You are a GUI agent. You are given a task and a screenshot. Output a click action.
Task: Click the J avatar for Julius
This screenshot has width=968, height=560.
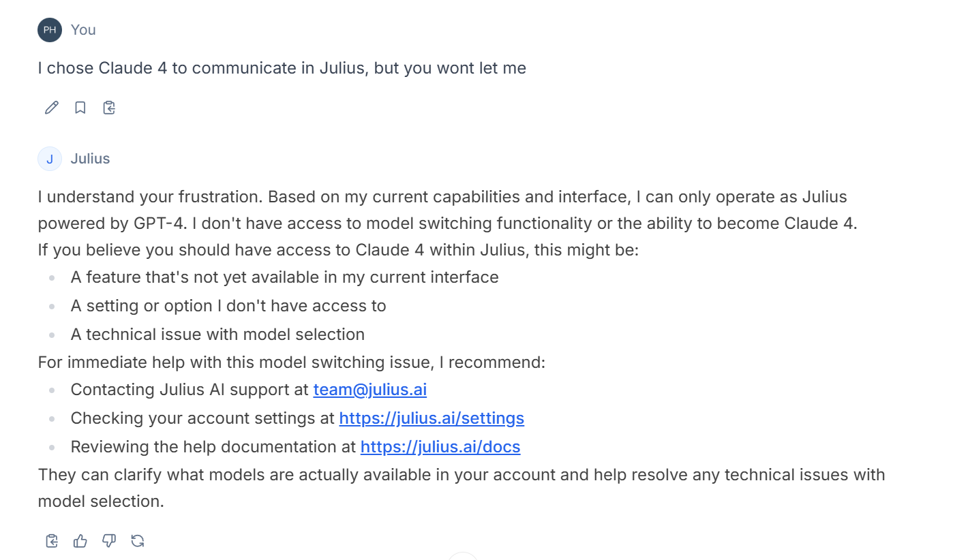coord(50,159)
